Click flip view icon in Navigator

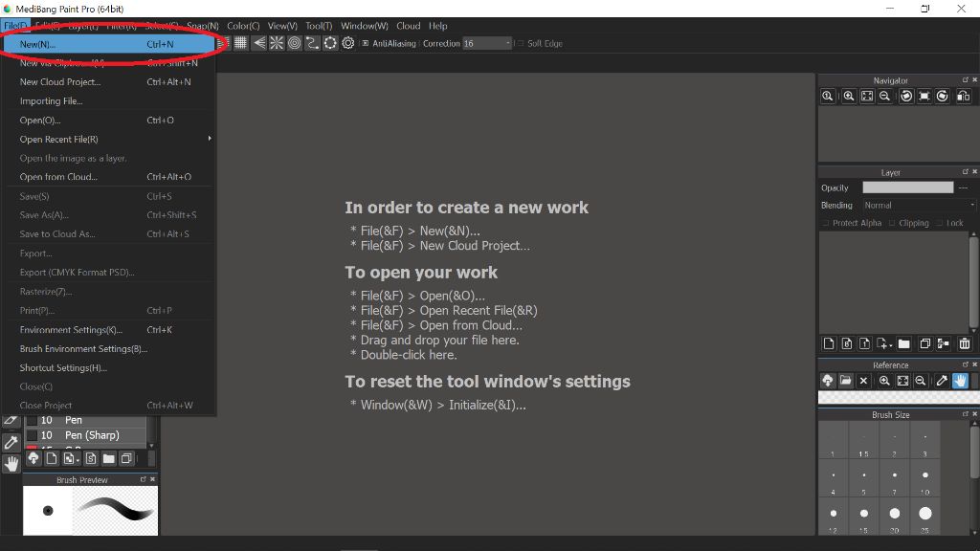[x=964, y=97]
